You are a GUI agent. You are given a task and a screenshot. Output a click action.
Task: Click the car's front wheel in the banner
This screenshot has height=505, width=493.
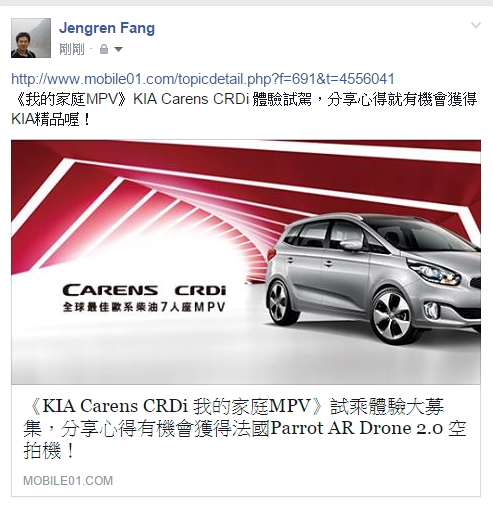(393, 317)
